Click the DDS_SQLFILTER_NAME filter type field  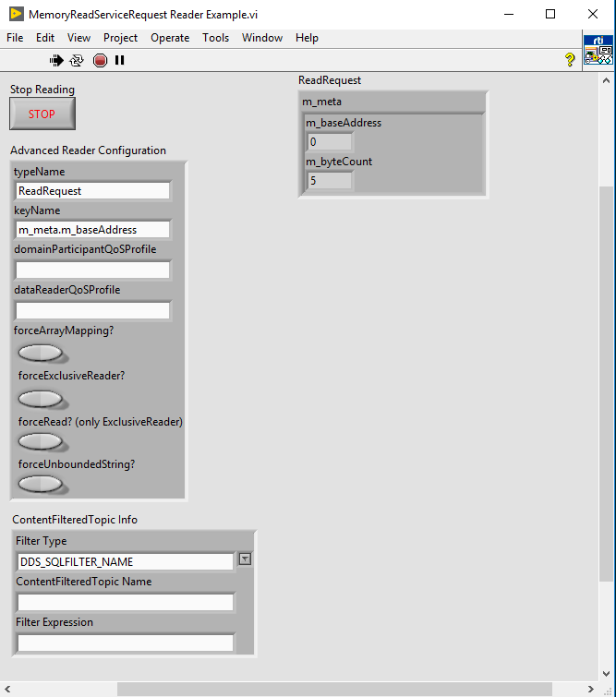(x=125, y=562)
